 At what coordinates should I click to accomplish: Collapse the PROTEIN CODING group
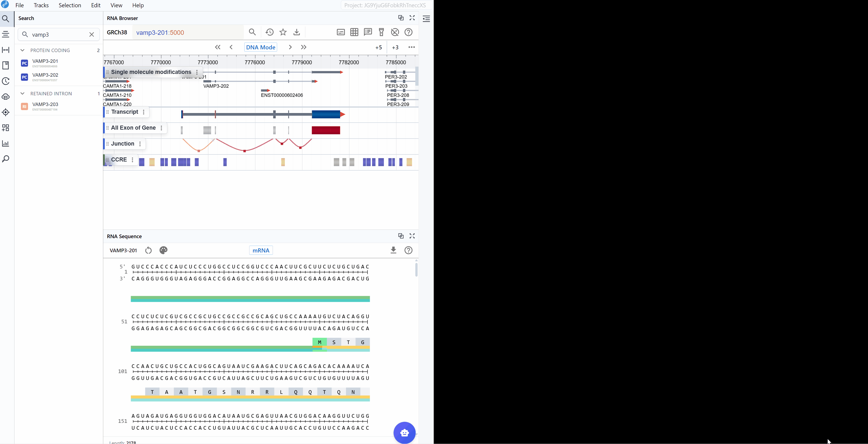(x=23, y=50)
